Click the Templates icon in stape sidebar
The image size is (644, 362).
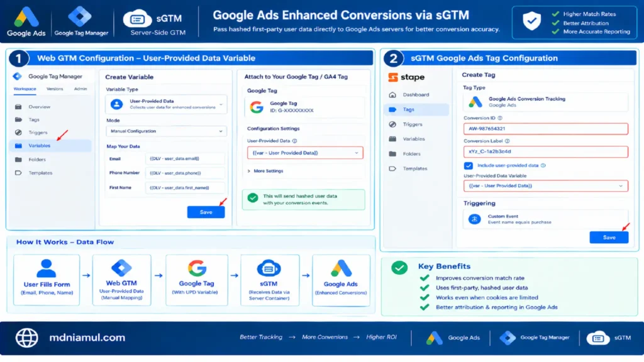point(392,168)
